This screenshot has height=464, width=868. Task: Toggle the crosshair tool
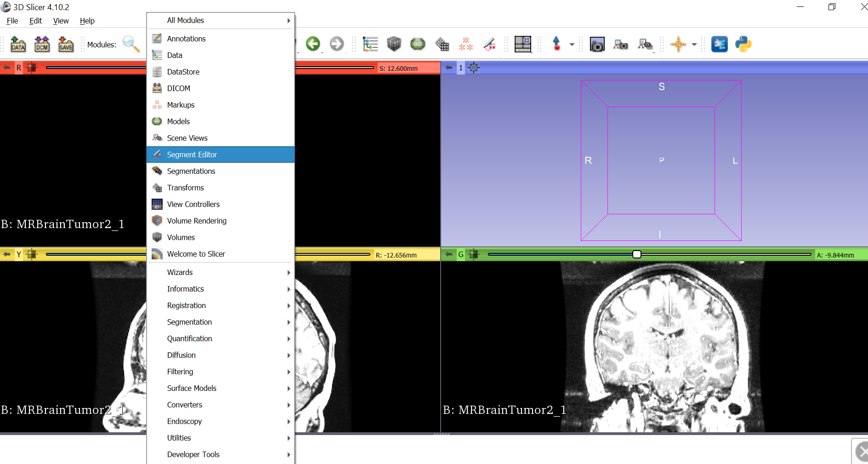coord(679,44)
